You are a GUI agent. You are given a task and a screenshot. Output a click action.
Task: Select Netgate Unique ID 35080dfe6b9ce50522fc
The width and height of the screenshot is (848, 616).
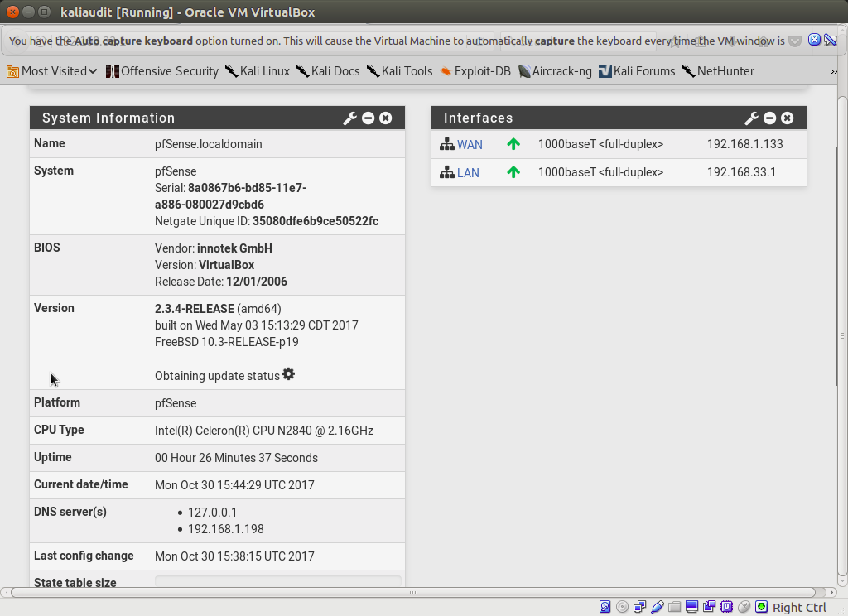click(316, 221)
